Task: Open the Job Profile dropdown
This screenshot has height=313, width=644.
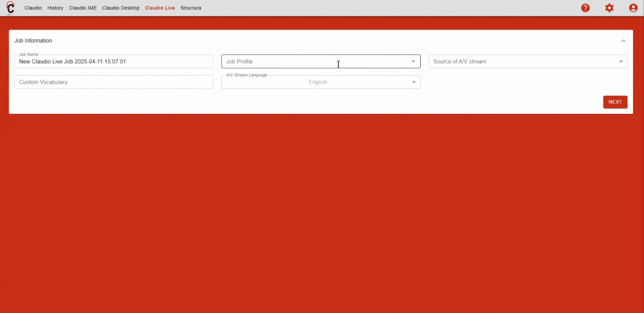Action: [321, 62]
